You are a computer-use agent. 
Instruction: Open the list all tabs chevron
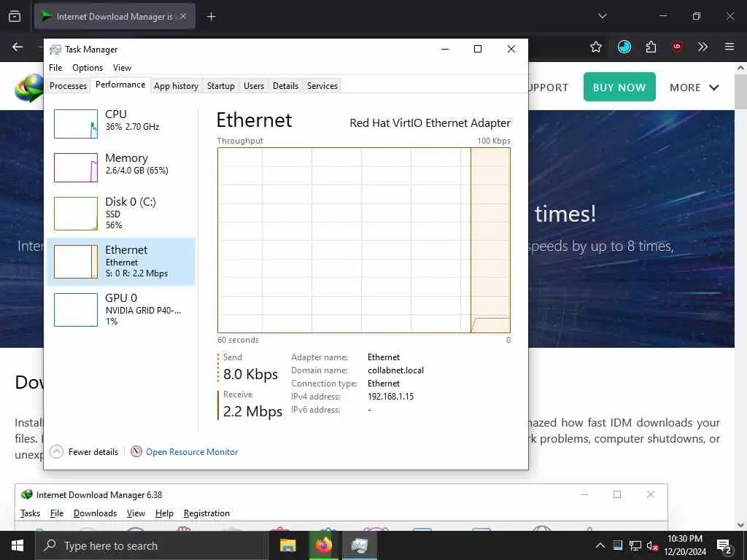[x=602, y=16]
